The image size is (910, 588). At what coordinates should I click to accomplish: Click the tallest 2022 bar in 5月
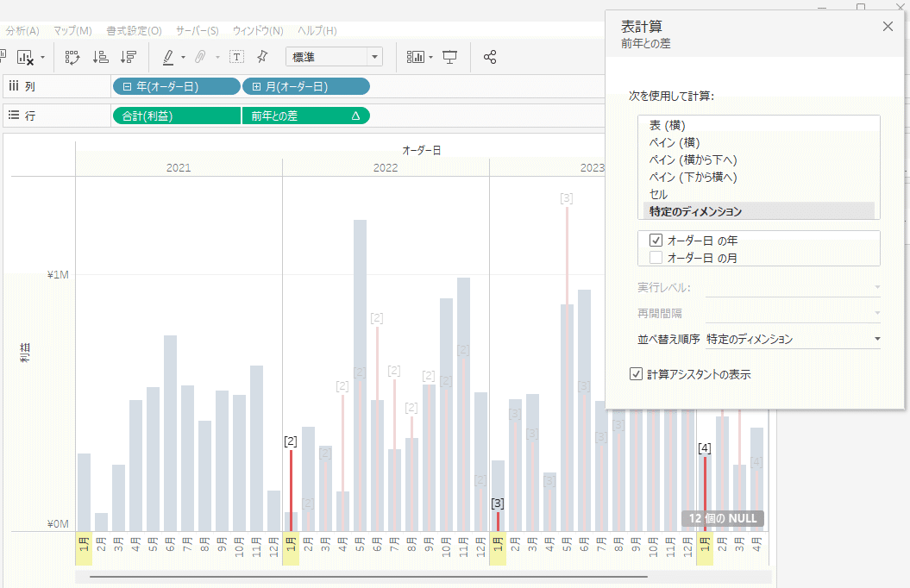[360, 376]
